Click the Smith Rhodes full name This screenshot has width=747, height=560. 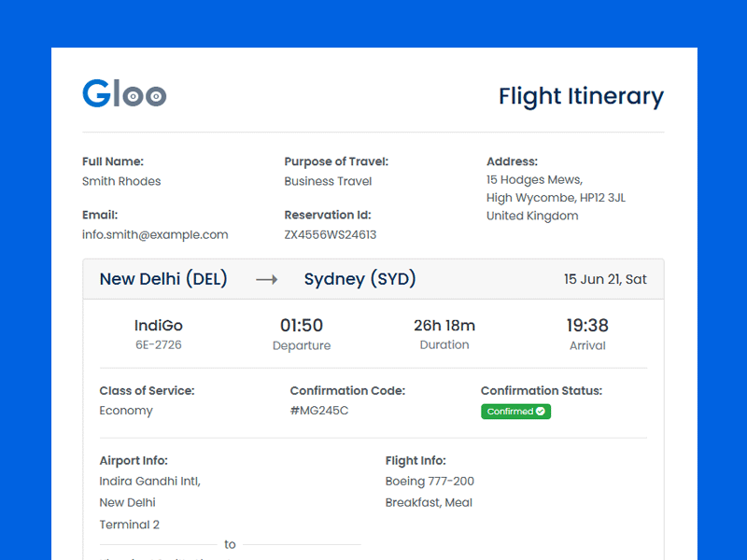[x=121, y=181]
